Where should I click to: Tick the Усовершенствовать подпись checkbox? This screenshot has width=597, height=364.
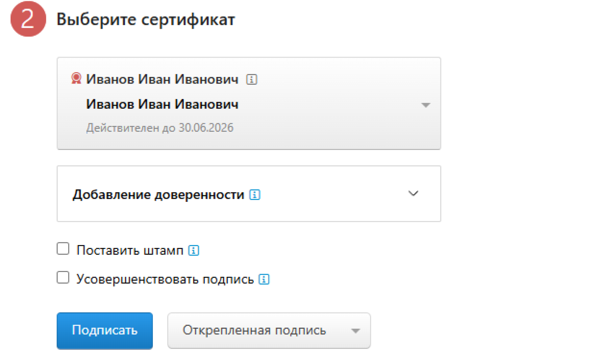[x=63, y=278]
